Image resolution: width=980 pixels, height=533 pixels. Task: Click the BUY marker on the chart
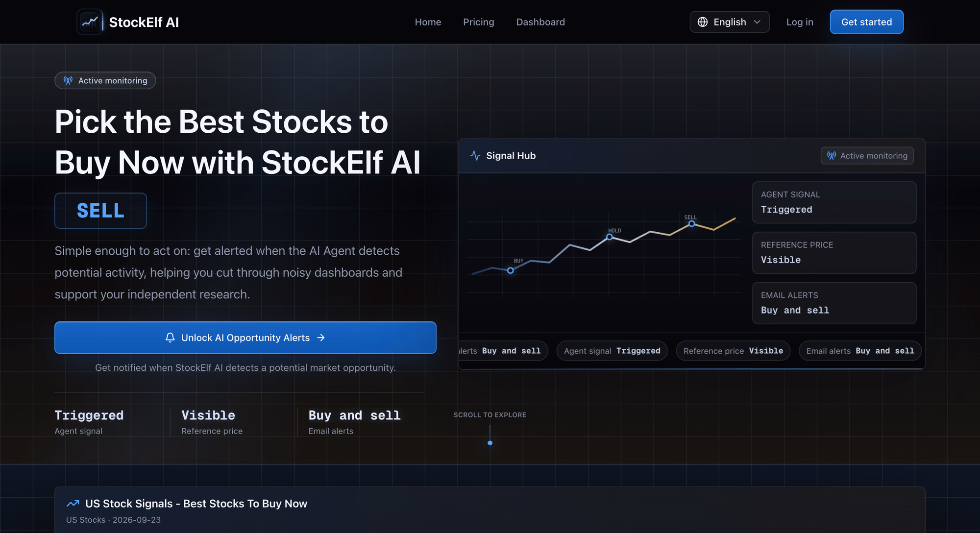[511, 270]
